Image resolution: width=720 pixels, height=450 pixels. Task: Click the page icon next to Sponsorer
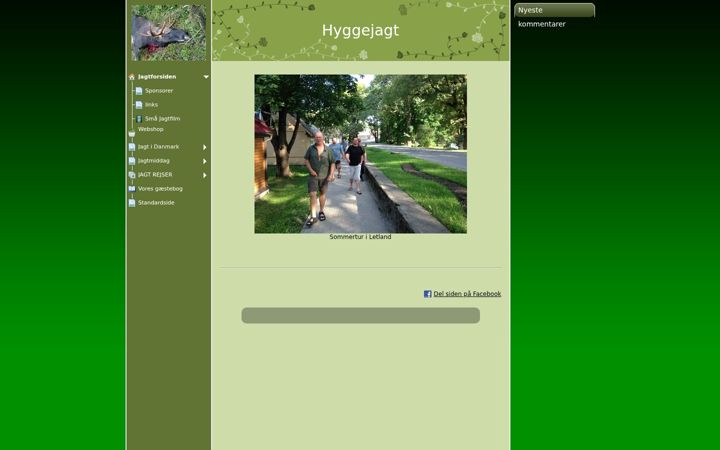(x=139, y=91)
